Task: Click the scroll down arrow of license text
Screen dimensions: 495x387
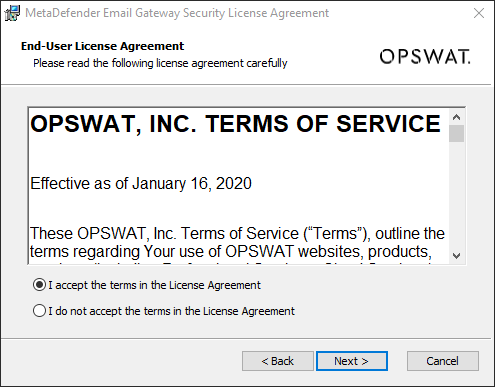Action: pyautogui.click(x=456, y=256)
